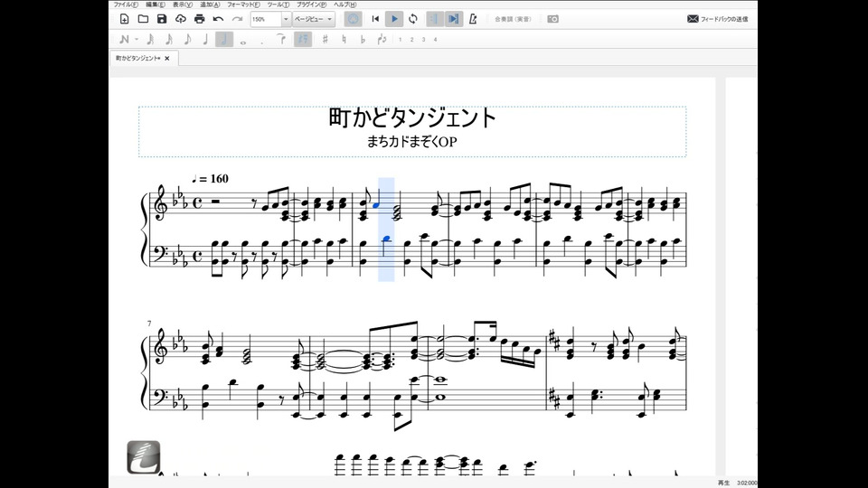The width and height of the screenshot is (868, 488).
Task: Open the フォーマット(F) menu
Action: pyautogui.click(x=243, y=5)
